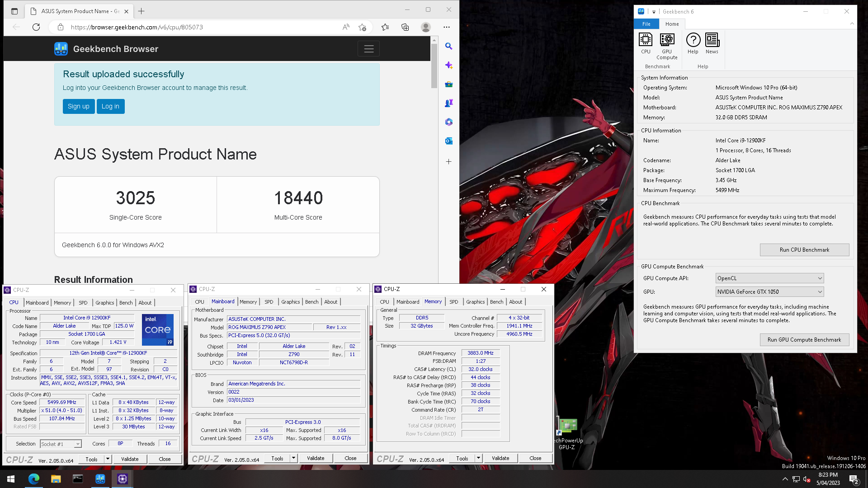This screenshot has height=488, width=868.
Task: Open Geekbench Browser hamburger menu
Action: click(368, 49)
